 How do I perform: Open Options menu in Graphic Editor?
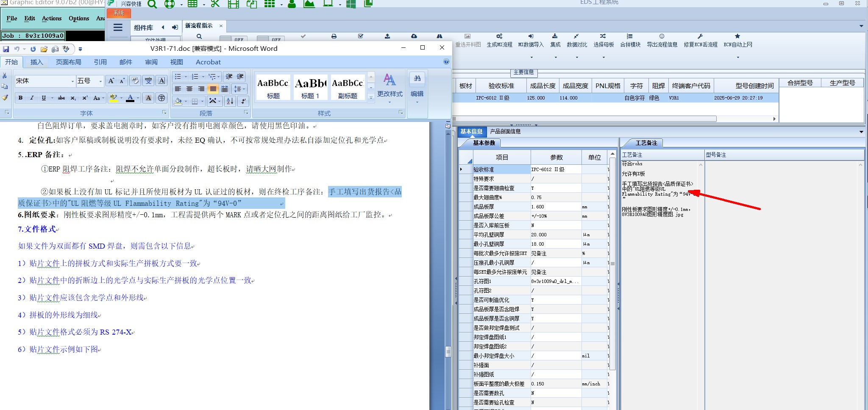click(x=79, y=18)
